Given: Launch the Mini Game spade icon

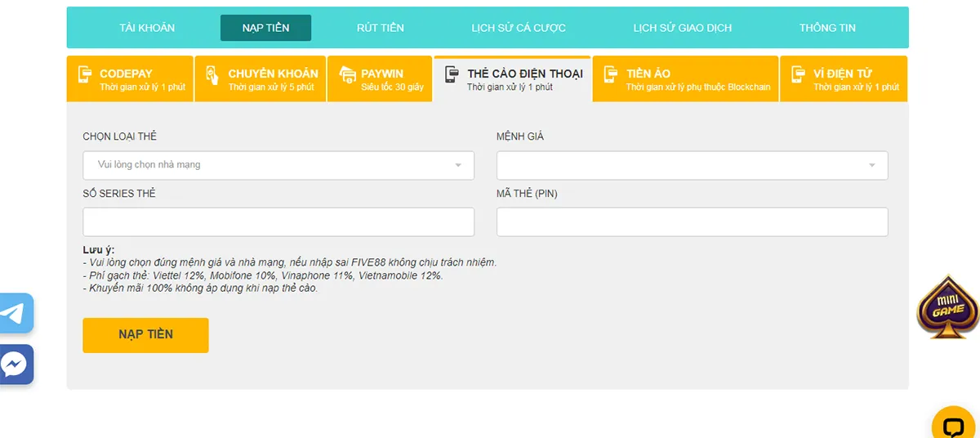Looking at the screenshot, I should coord(947,306).
